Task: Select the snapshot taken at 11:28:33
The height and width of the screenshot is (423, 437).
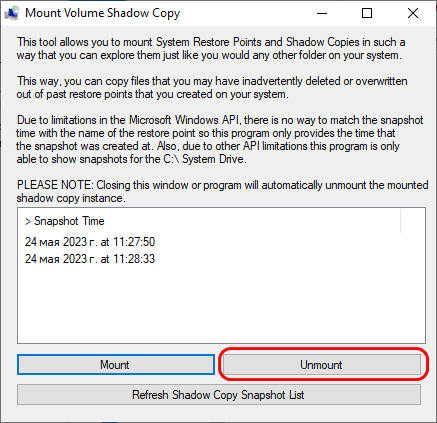Action: click(x=90, y=259)
